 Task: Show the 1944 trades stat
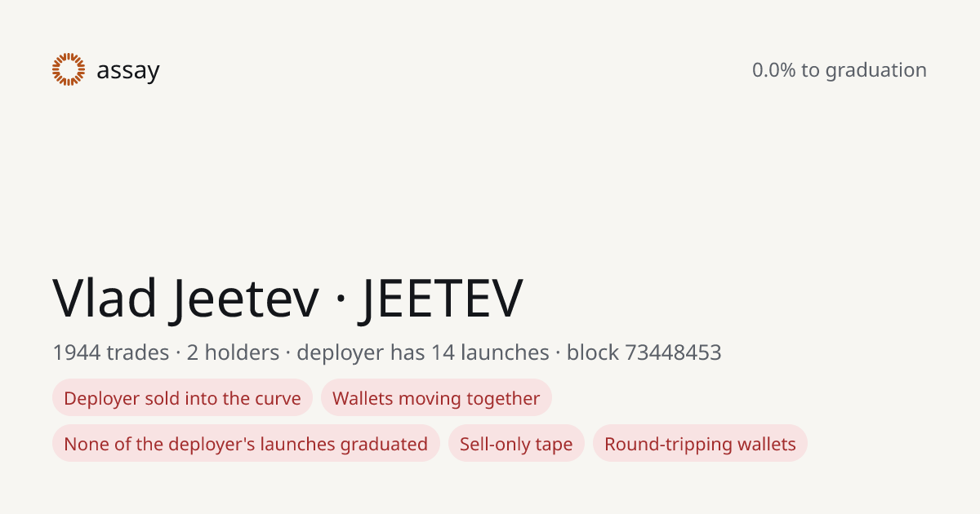click(110, 352)
